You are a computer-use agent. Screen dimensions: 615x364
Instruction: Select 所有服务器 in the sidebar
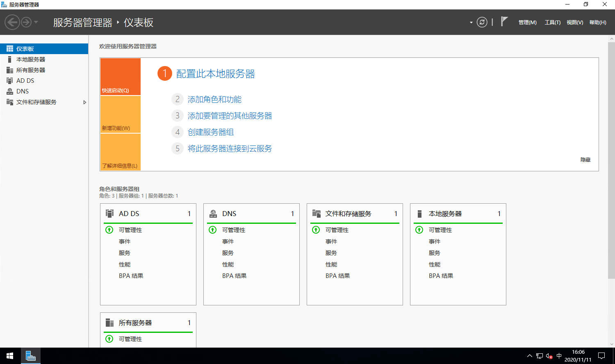pos(44,70)
